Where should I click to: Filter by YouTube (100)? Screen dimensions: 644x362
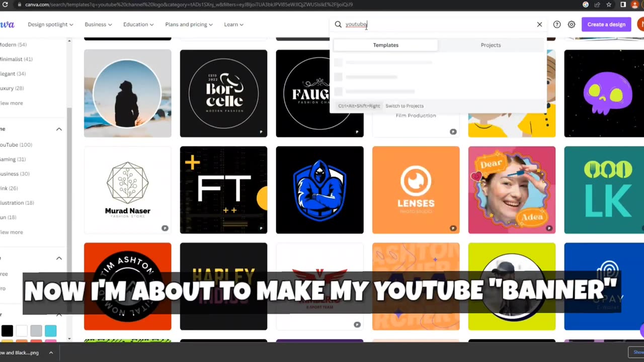coord(16,145)
